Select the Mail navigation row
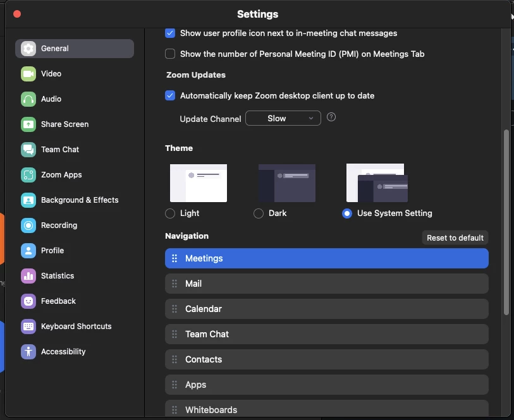 click(x=326, y=284)
